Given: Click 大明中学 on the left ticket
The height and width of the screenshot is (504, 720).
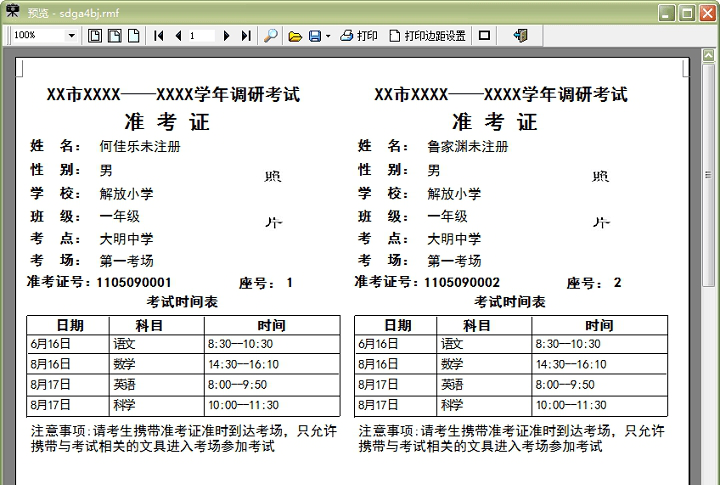Looking at the screenshot, I should click(x=126, y=239).
